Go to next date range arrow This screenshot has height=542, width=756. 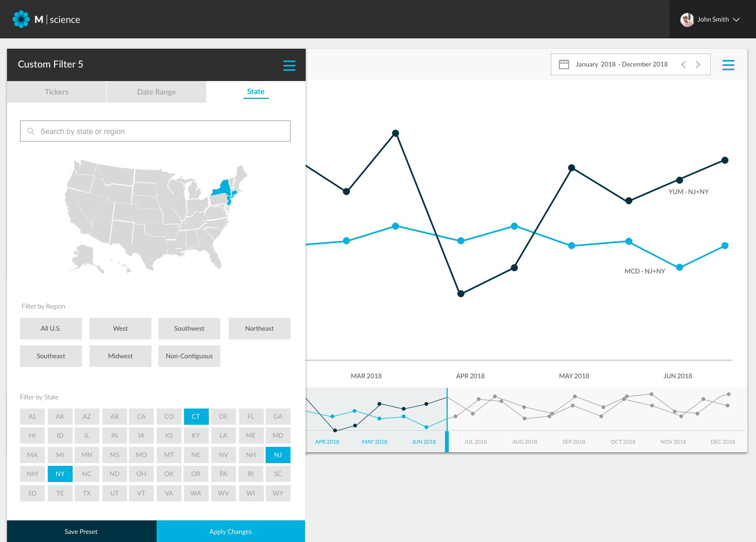pyautogui.click(x=698, y=64)
